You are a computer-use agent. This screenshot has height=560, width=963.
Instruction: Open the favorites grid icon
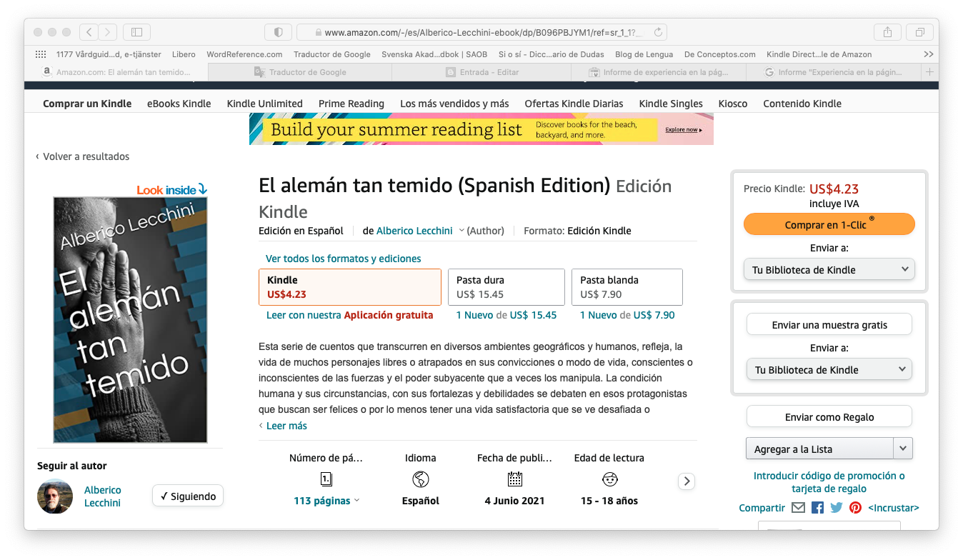click(x=41, y=54)
